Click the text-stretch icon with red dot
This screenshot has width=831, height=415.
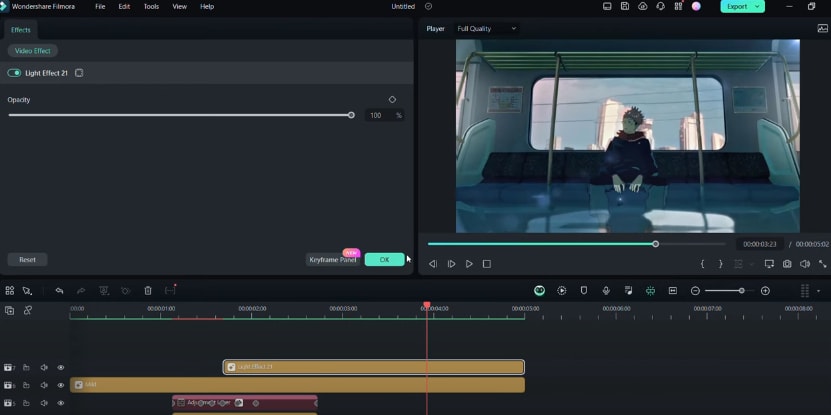coord(170,290)
